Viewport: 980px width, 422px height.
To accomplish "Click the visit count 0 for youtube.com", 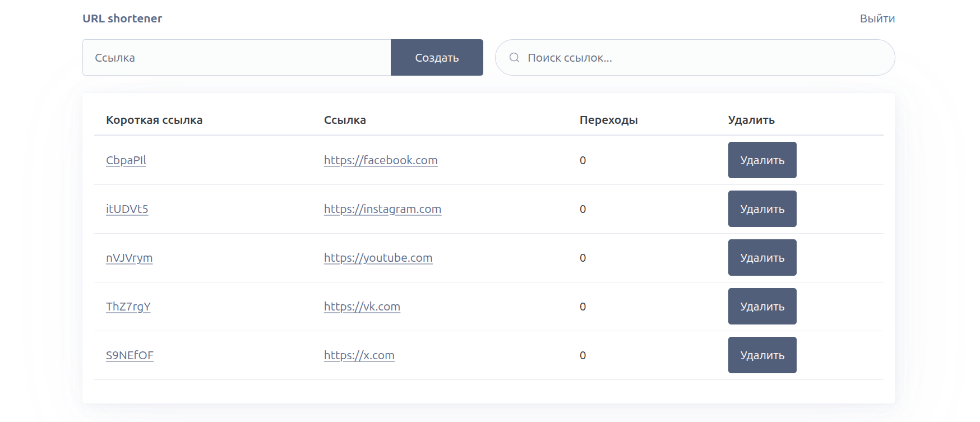I will pyautogui.click(x=583, y=258).
